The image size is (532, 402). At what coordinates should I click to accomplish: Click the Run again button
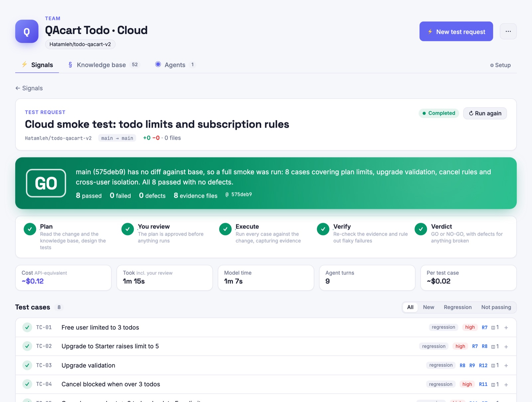click(x=485, y=113)
